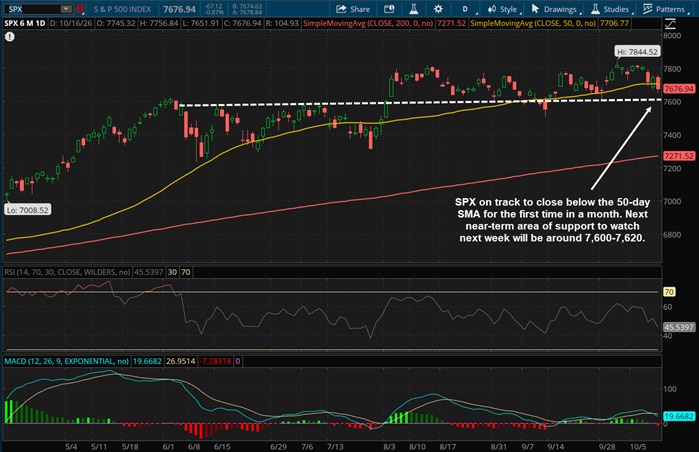Click the S & P 500 INDEX description
699x452 pixels.
coord(122,9)
